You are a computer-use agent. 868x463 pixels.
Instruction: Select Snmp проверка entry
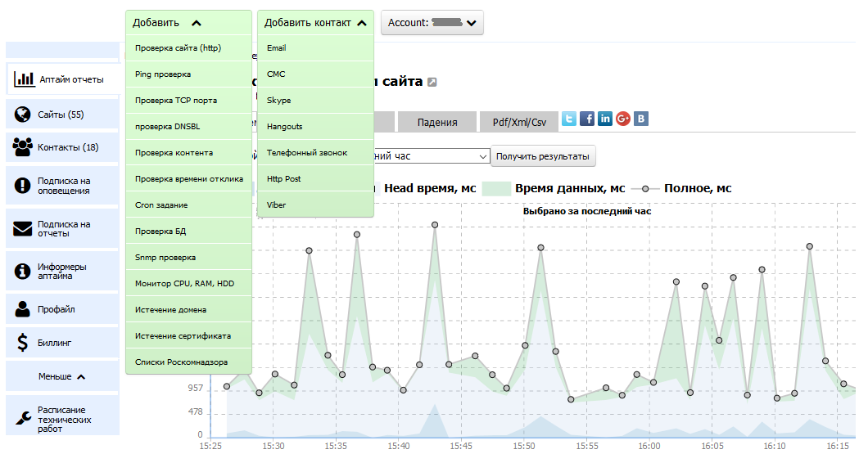189,257
